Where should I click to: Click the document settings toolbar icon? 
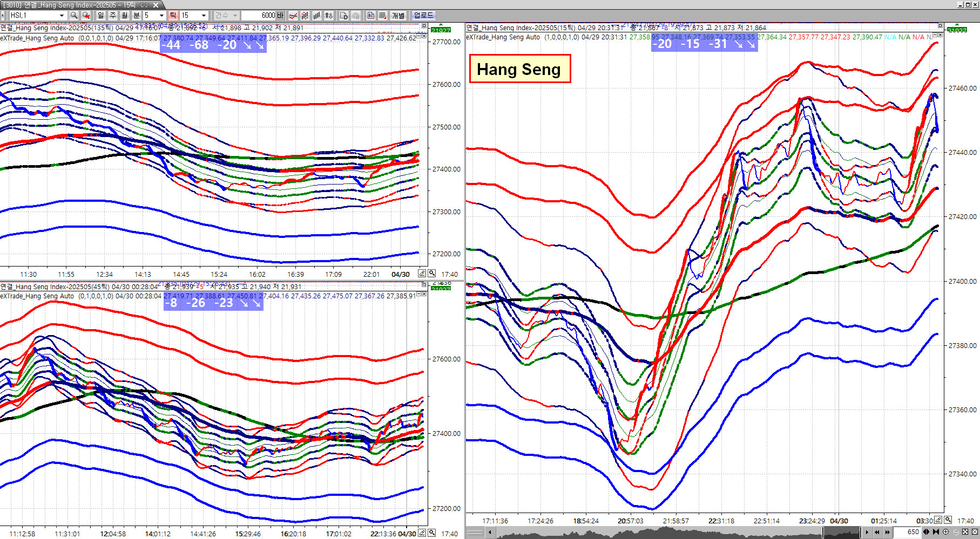tap(343, 16)
